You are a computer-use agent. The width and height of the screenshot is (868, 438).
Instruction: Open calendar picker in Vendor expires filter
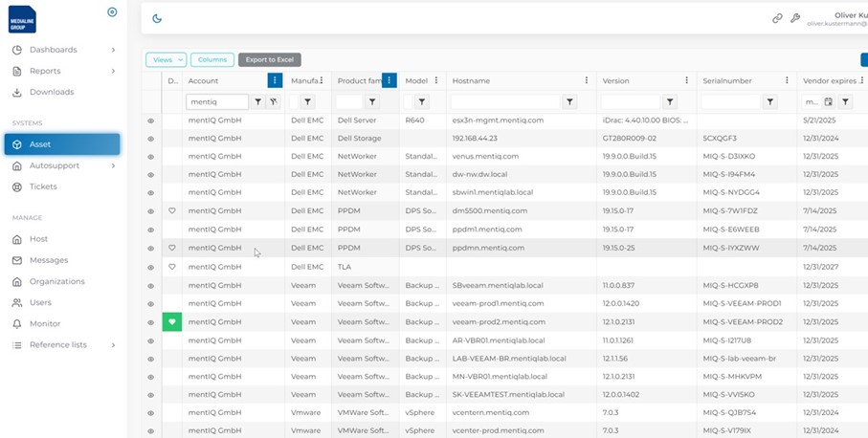[x=829, y=101]
